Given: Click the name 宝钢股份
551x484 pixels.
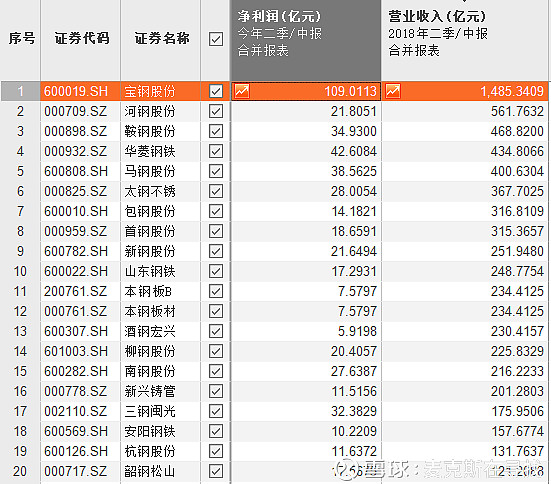Looking at the screenshot, I should pyautogui.click(x=150, y=91).
